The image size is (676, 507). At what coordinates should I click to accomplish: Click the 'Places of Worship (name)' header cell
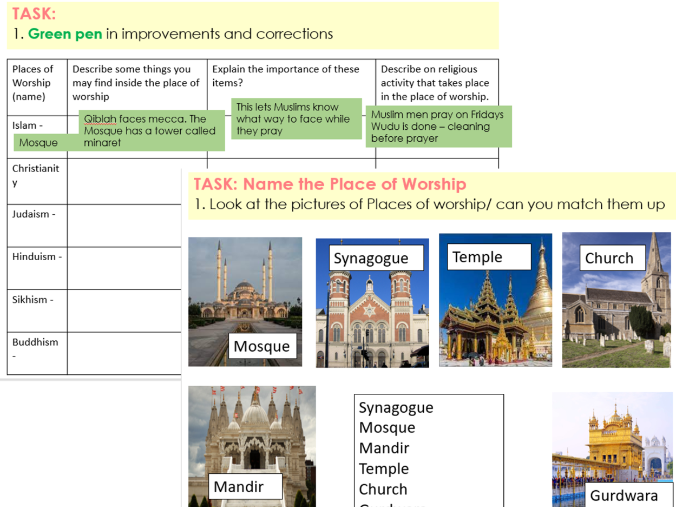(37, 87)
